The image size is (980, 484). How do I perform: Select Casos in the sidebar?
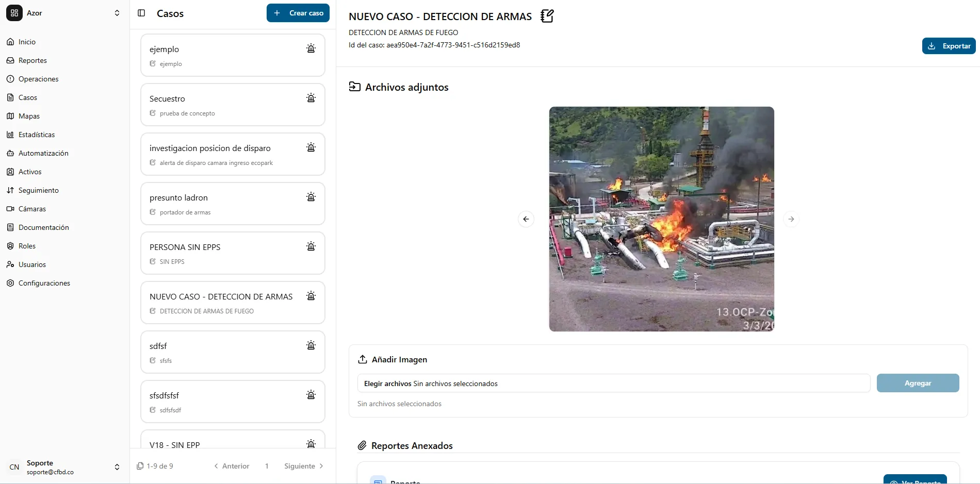click(22, 97)
